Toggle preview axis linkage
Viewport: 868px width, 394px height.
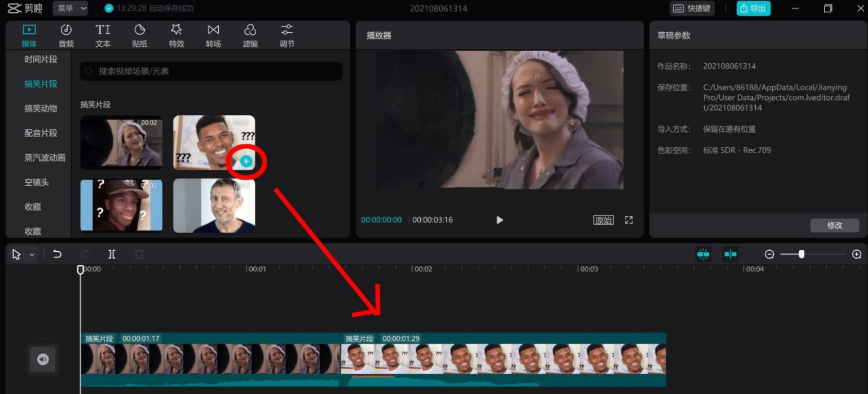point(730,254)
